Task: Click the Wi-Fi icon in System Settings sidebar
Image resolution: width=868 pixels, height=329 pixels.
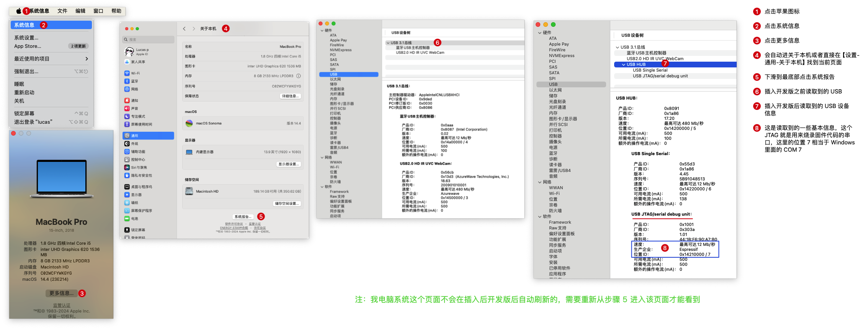Action: 127,73
